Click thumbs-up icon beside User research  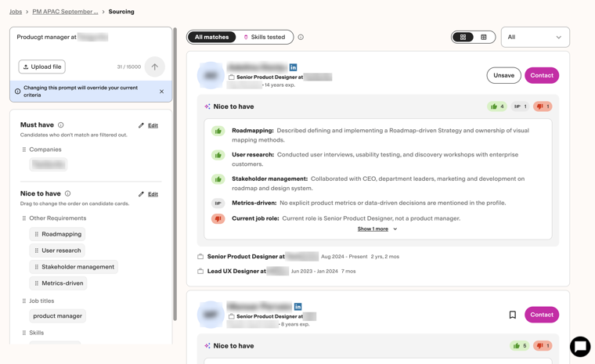[218, 155]
